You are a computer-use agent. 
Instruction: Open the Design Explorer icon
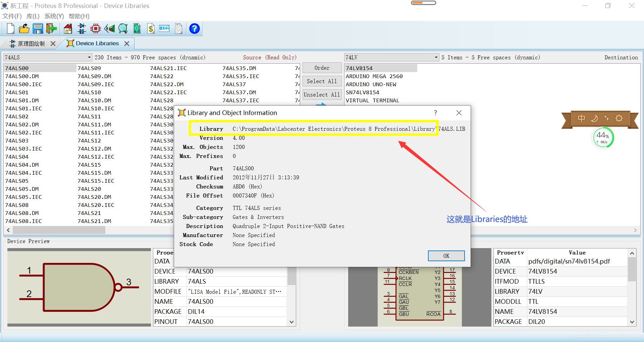(x=137, y=29)
